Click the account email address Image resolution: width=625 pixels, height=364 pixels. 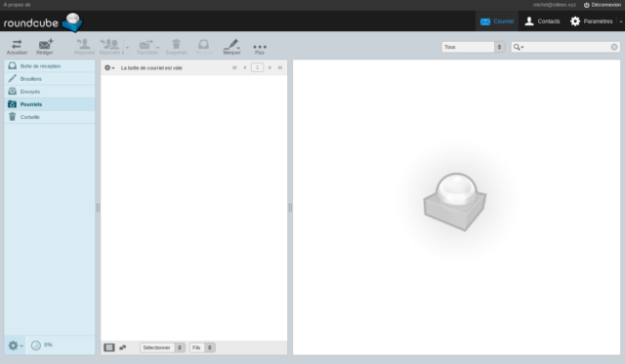pyautogui.click(x=554, y=5)
